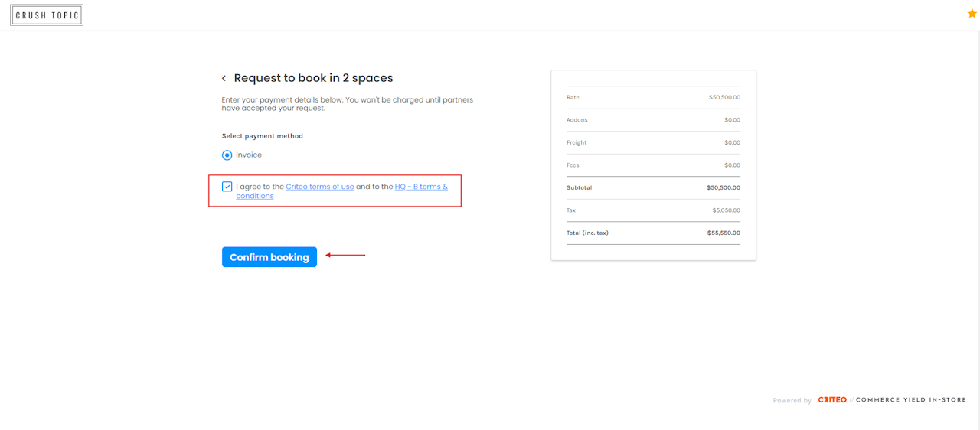This screenshot has width=980, height=430.
Task: Go back using the left chevron
Action: 224,78
